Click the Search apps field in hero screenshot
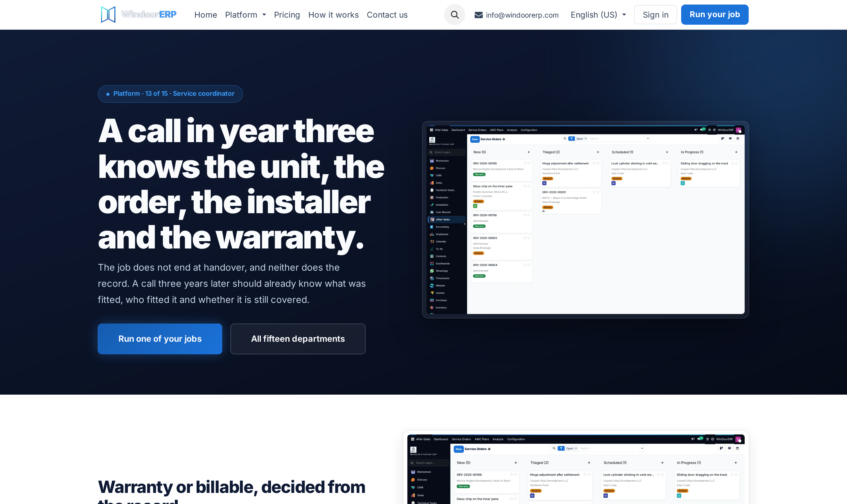This screenshot has height=504, width=847. pos(446,152)
